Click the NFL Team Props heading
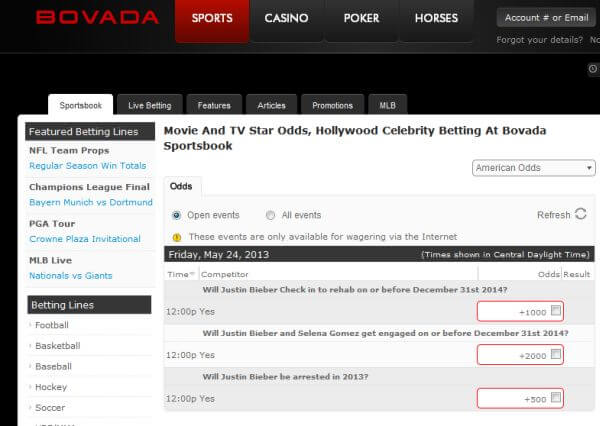This screenshot has height=426, width=600. point(69,150)
